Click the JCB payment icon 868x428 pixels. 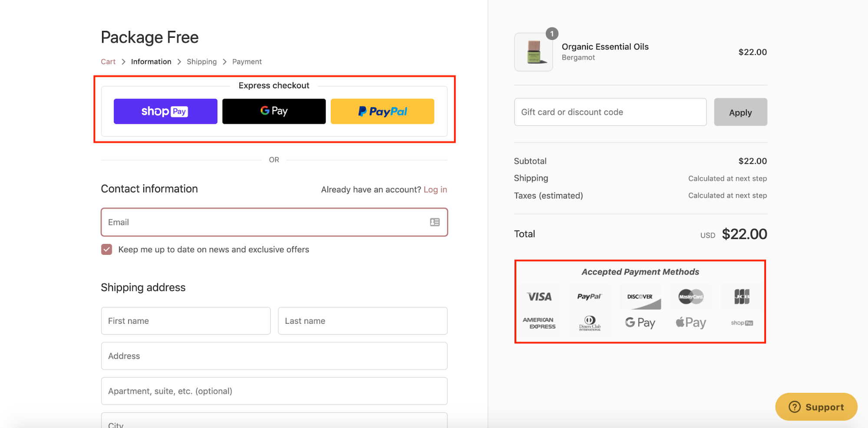(x=742, y=296)
